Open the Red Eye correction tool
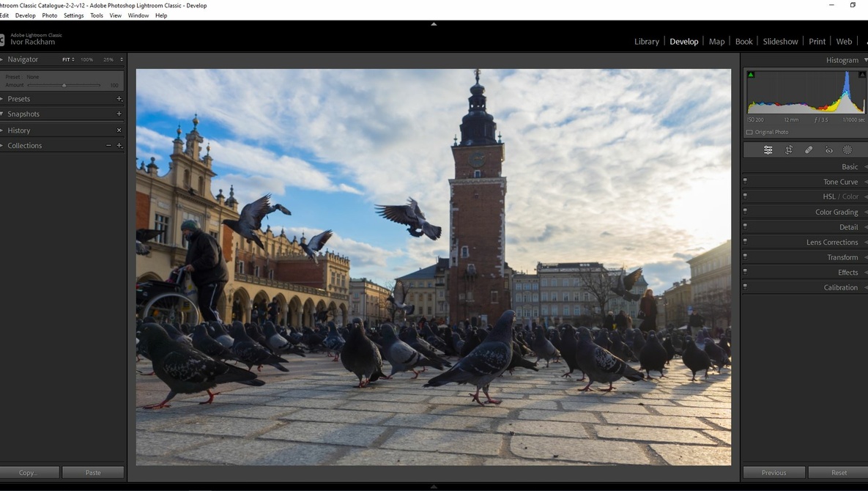Image resolution: width=868 pixels, height=491 pixels. pos(828,150)
